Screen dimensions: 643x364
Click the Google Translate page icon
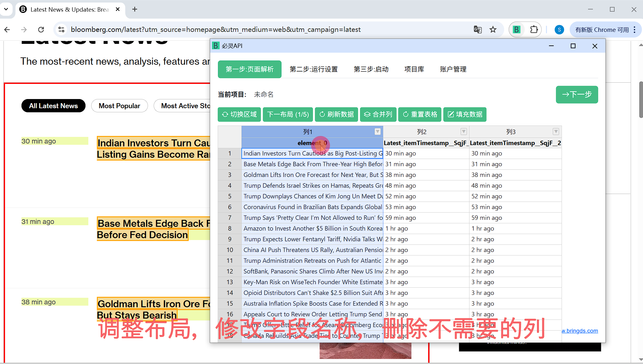click(x=478, y=30)
